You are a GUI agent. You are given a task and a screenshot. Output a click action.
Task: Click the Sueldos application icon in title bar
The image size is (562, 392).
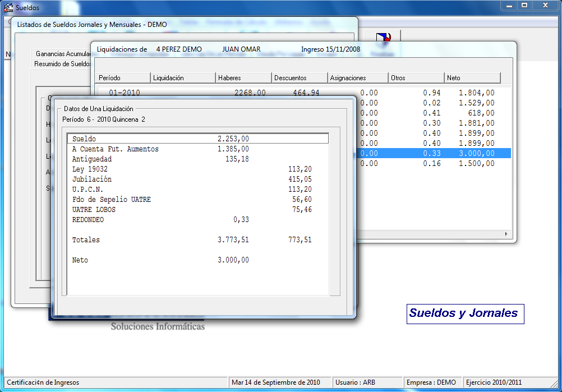point(8,7)
